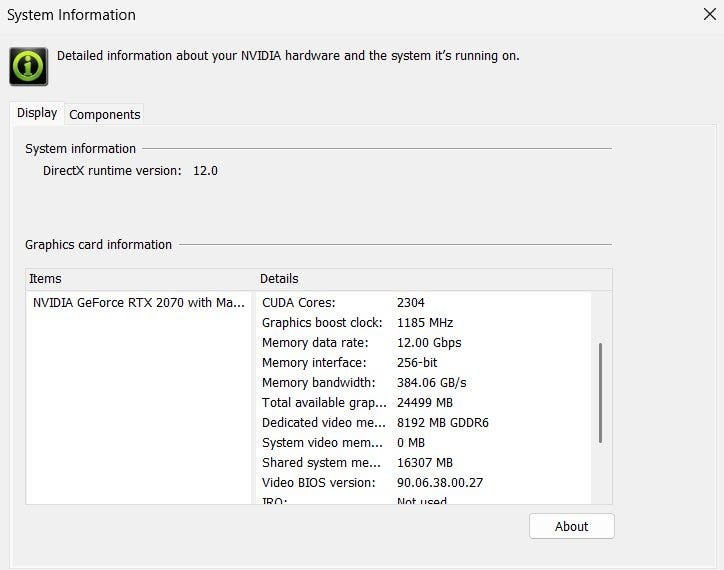
Task: Open the Components tab
Action: point(105,114)
